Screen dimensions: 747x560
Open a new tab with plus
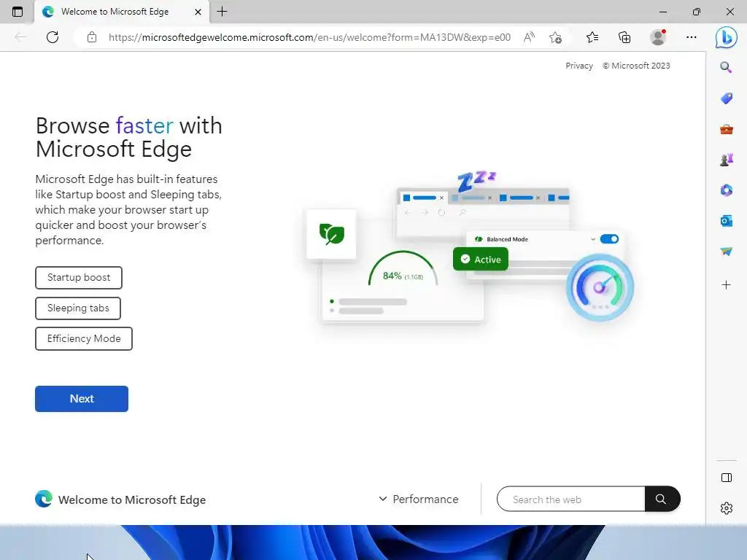222,12
